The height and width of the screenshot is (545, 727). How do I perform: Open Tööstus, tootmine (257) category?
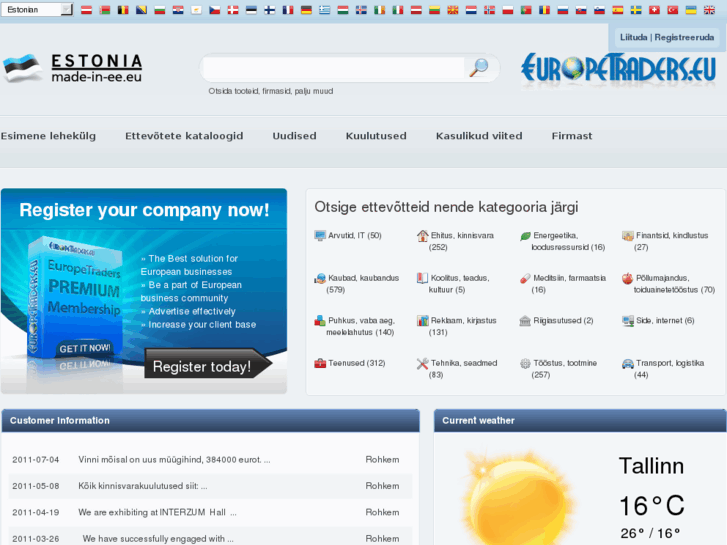pyautogui.click(x=565, y=369)
